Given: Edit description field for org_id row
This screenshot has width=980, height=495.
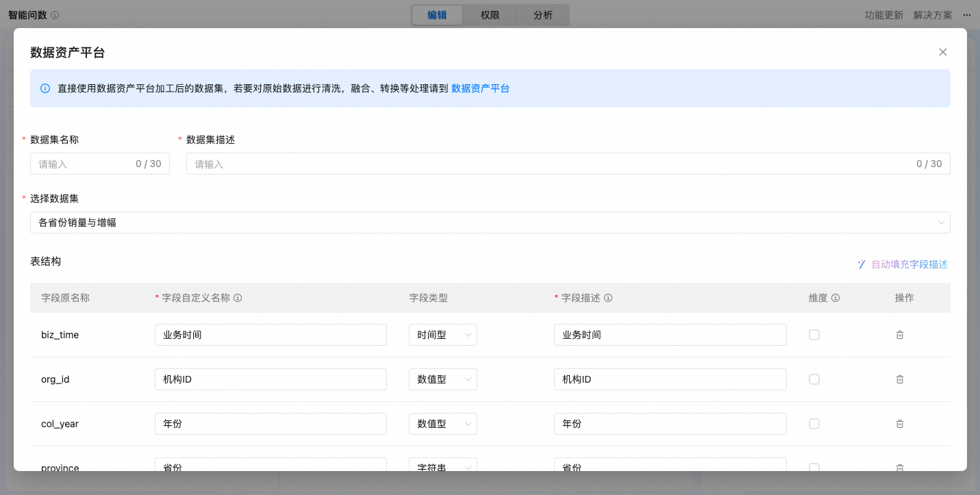Looking at the screenshot, I should 670,379.
